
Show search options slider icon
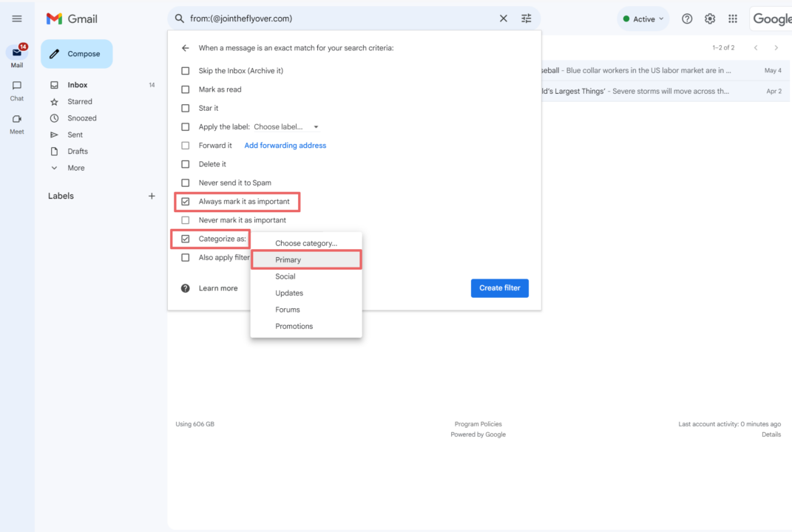pyautogui.click(x=527, y=18)
